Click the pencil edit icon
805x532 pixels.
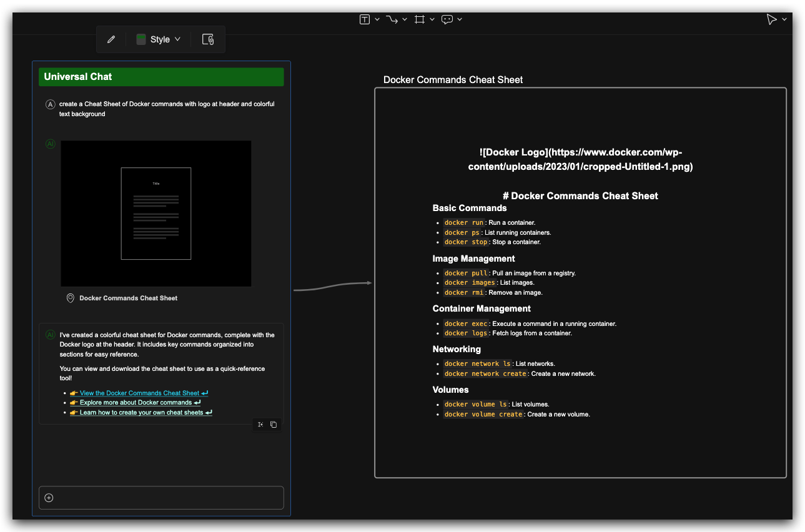click(x=111, y=39)
